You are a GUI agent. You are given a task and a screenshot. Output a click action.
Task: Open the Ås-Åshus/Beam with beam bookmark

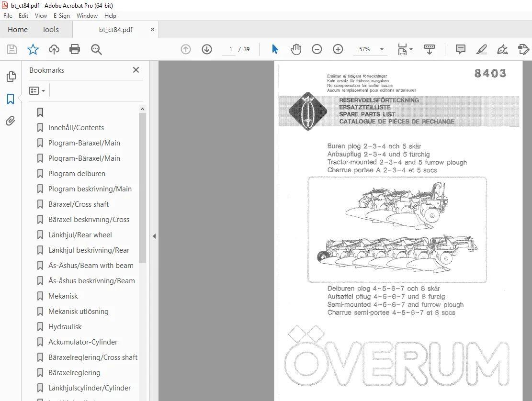91,266
